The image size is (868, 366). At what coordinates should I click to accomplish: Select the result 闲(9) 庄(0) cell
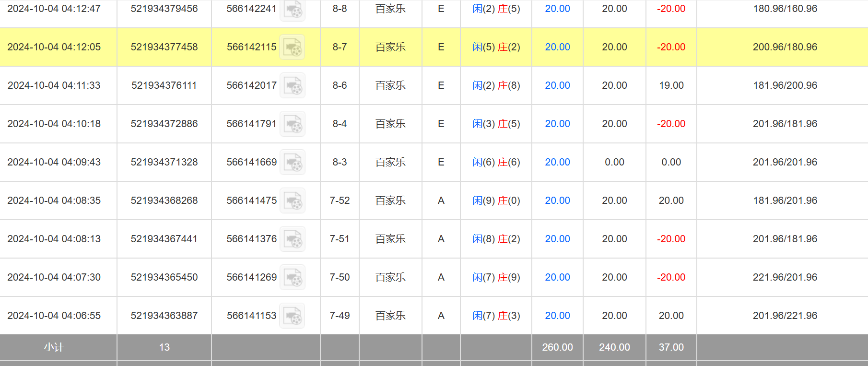click(496, 201)
